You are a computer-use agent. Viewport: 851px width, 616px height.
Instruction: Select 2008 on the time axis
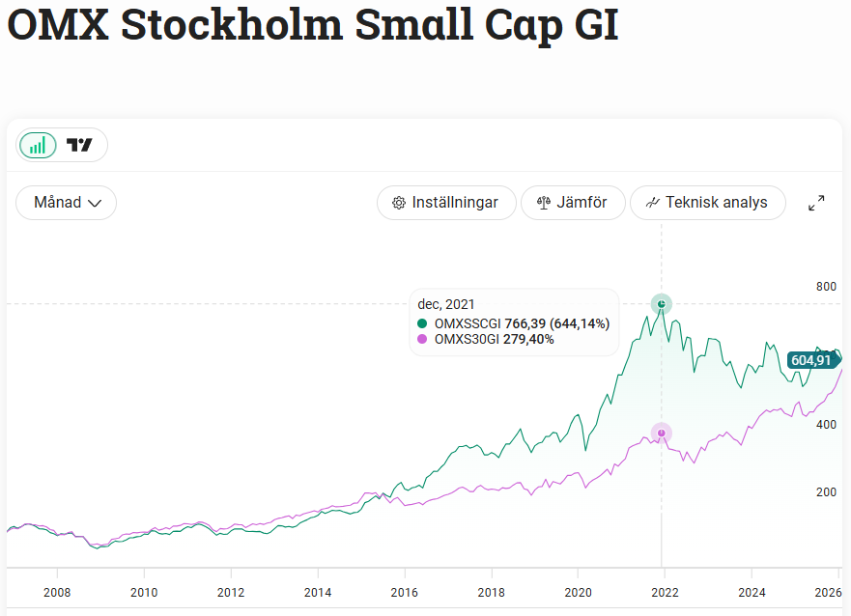tap(57, 592)
